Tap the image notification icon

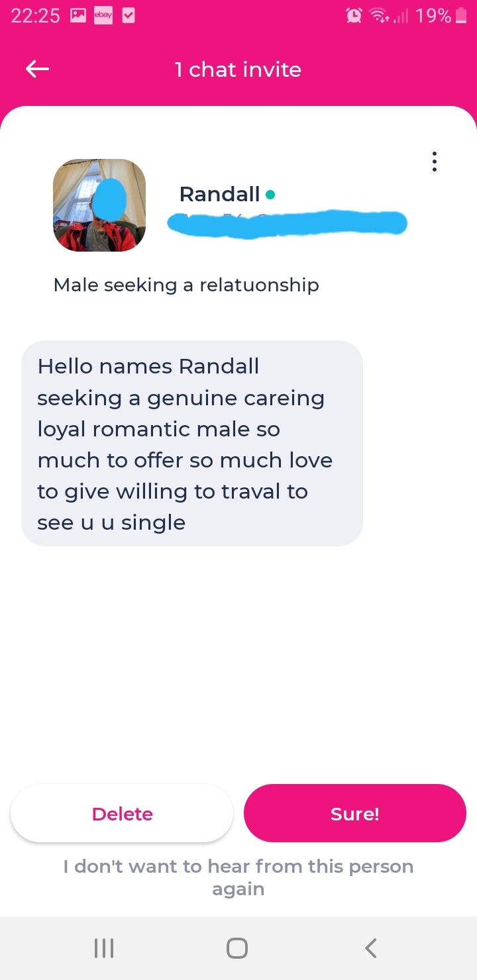[78, 16]
